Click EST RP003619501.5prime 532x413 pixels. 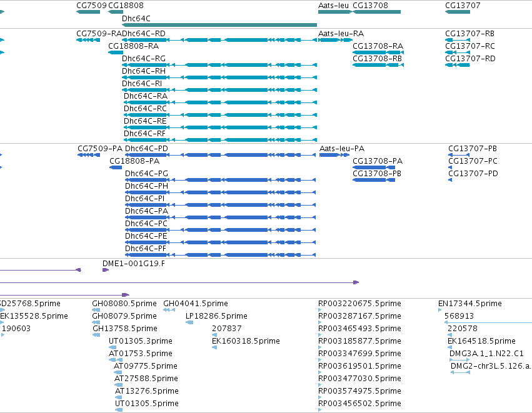click(x=359, y=366)
